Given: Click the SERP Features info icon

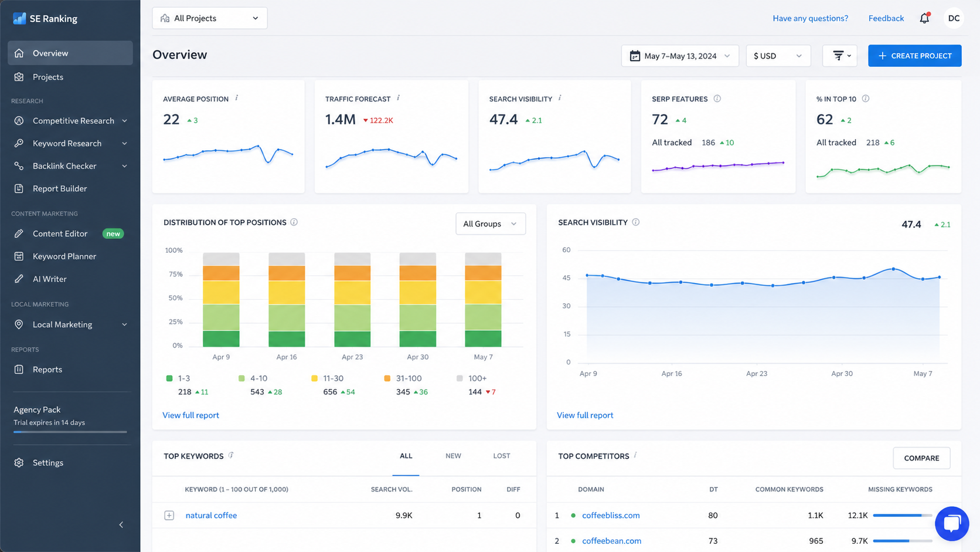Looking at the screenshot, I should point(717,99).
